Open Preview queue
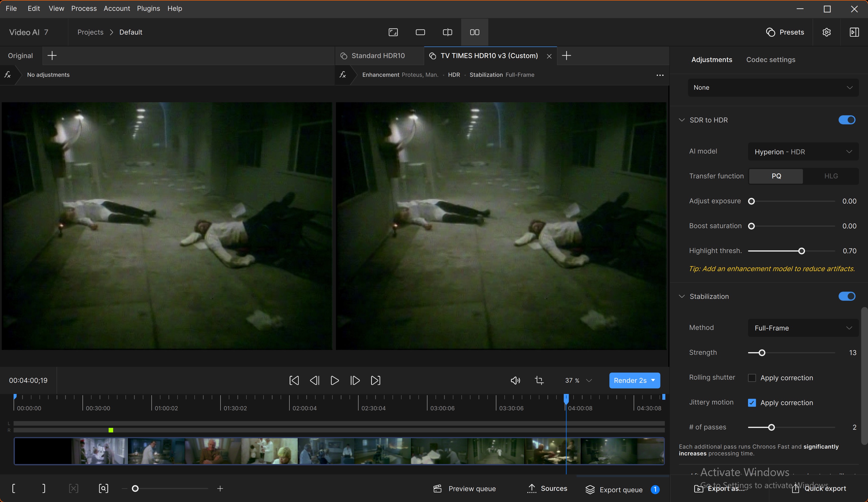This screenshot has height=502, width=868. [x=464, y=489]
